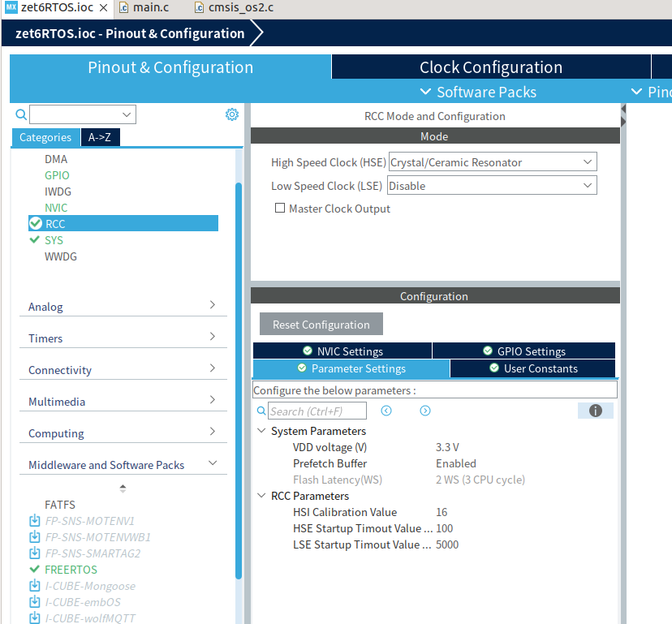Viewport: 672px width, 624px height.
Task: Click the download icon next to FP-SNS-SMARTAG2
Action: 35,553
